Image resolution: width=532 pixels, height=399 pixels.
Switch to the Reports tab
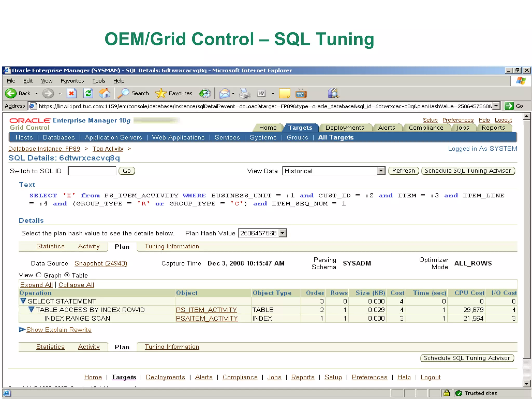[493, 128]
